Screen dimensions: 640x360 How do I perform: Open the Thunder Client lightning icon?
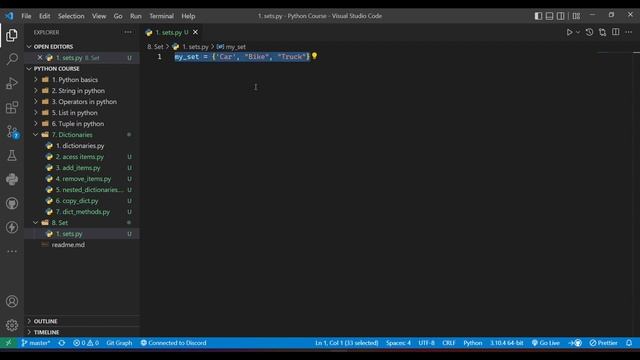coord(12,227)
